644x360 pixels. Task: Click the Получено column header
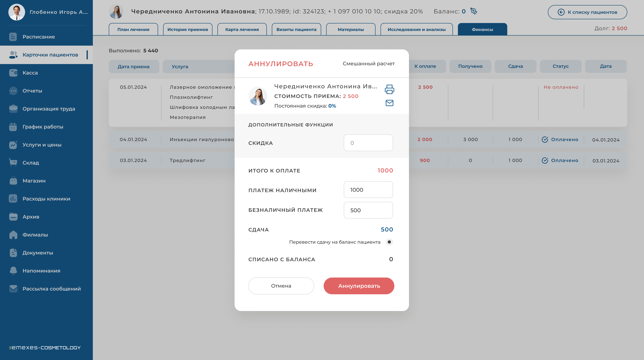[x=470, y=66]
